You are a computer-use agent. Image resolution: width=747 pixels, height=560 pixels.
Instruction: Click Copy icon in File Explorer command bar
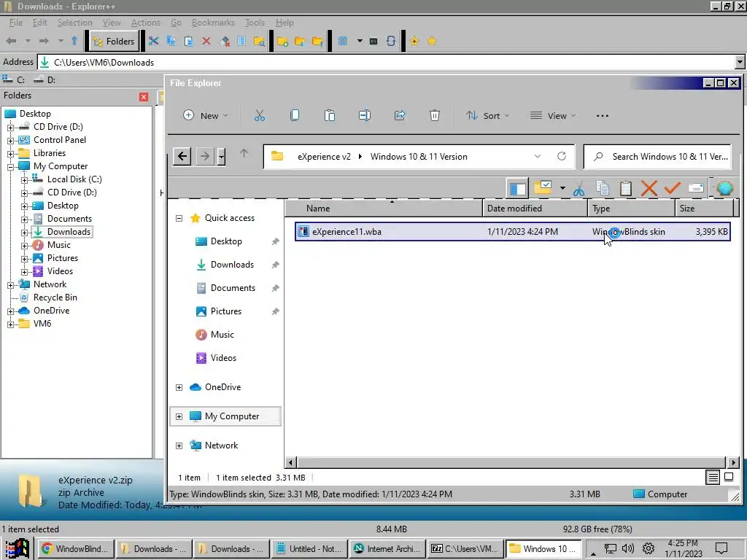pyautogui.click(x=295, y=116)
